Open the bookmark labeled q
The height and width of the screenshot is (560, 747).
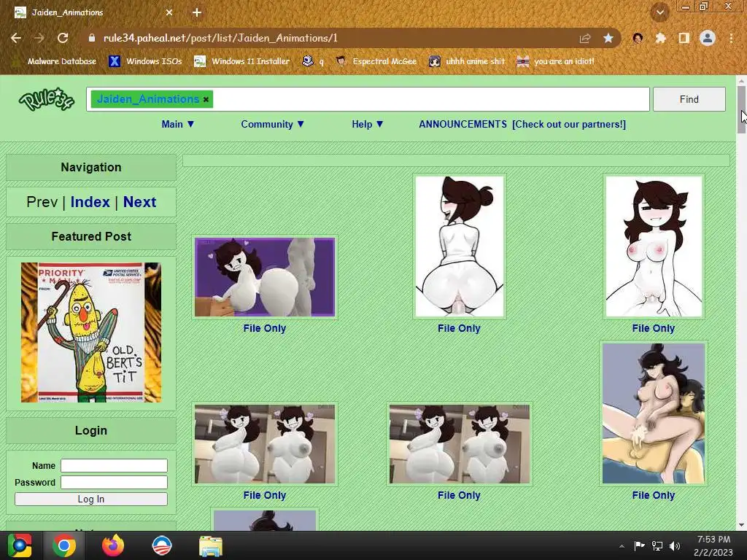(x=313, y=61)
